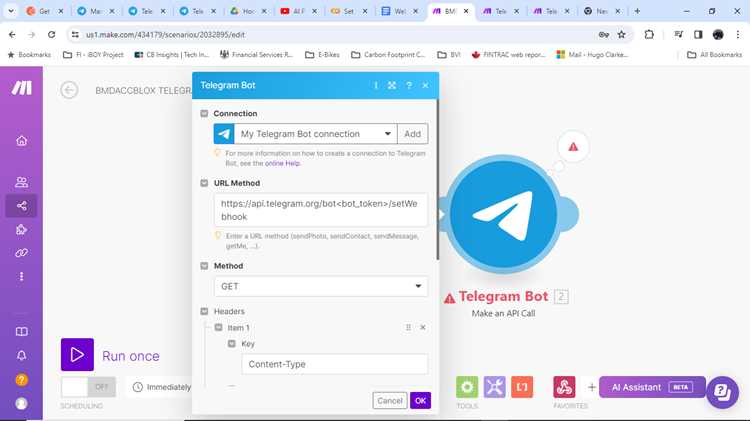Toggle the Connection field checkbox
The width and height of the screenshot is (750, 421).
tap(204, 113)
